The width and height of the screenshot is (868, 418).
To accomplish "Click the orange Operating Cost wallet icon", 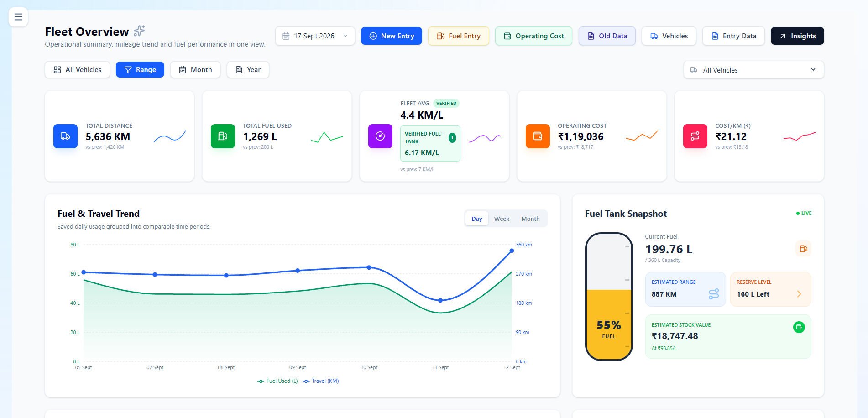I will pos(538,136).
